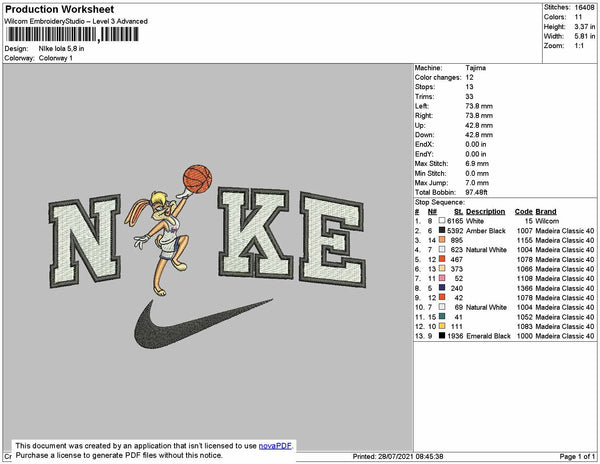Image resolution: width=600 pixels, height=464 pixels.
Task: Click stitch count 5392 in row 2
Action: pos(455,231)
